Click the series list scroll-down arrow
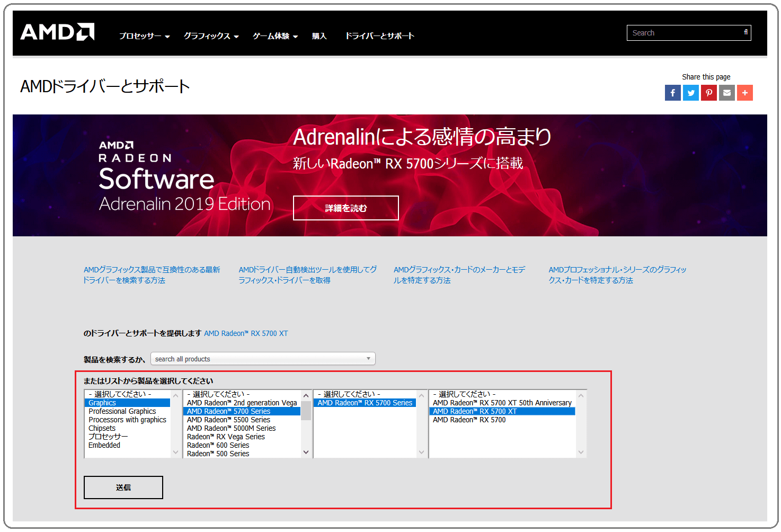This screenshot has width=781, height=532. [306, 452]
